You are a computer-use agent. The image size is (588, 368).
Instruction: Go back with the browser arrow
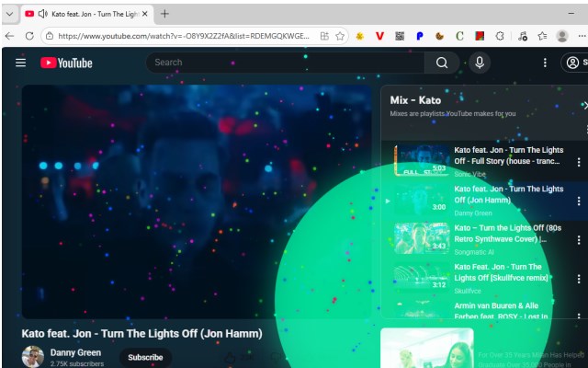pos(10,36)
